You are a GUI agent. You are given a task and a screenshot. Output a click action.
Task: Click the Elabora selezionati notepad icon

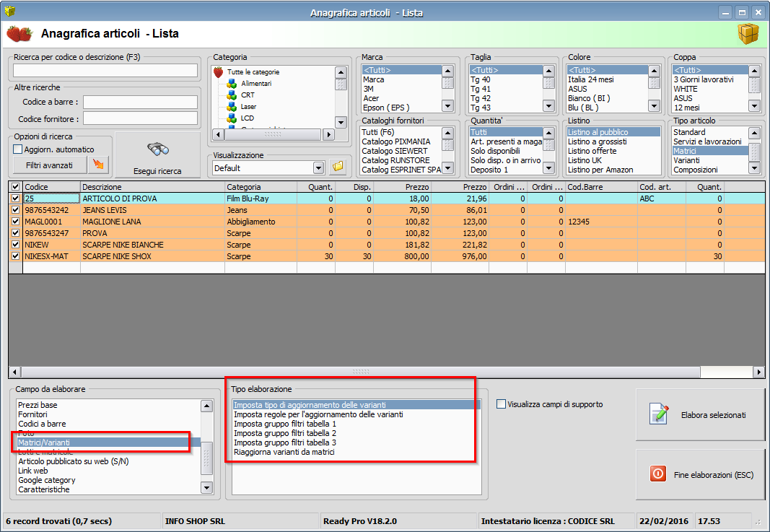(659, 414)
